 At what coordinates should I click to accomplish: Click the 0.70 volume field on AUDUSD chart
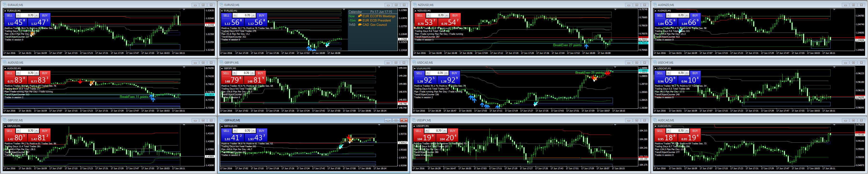pos(28,73)
